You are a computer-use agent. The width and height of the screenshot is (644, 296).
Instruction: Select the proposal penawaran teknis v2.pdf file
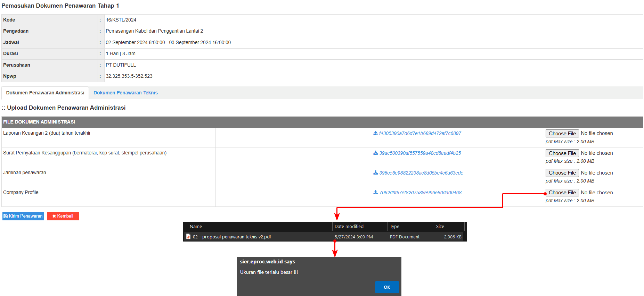232,237
